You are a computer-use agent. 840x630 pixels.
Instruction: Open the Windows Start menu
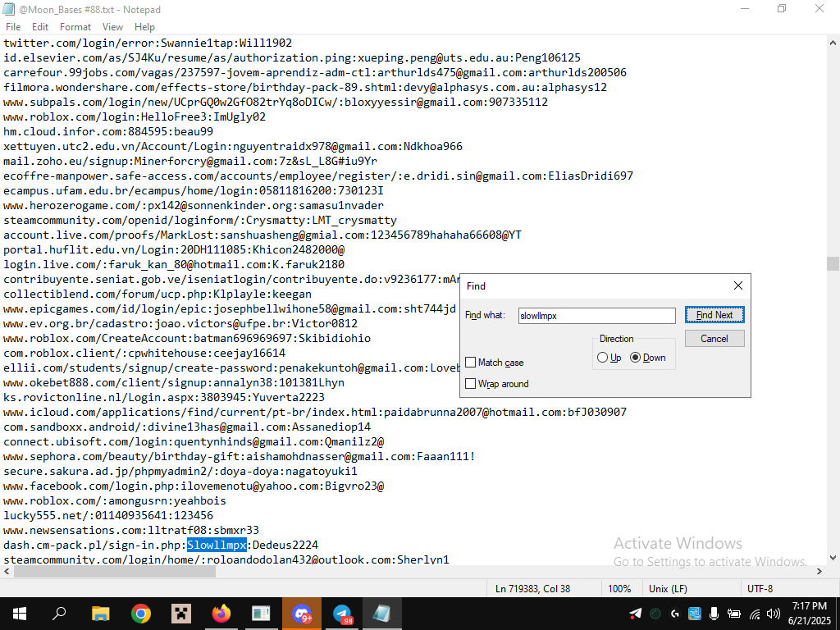pos(20,614)
